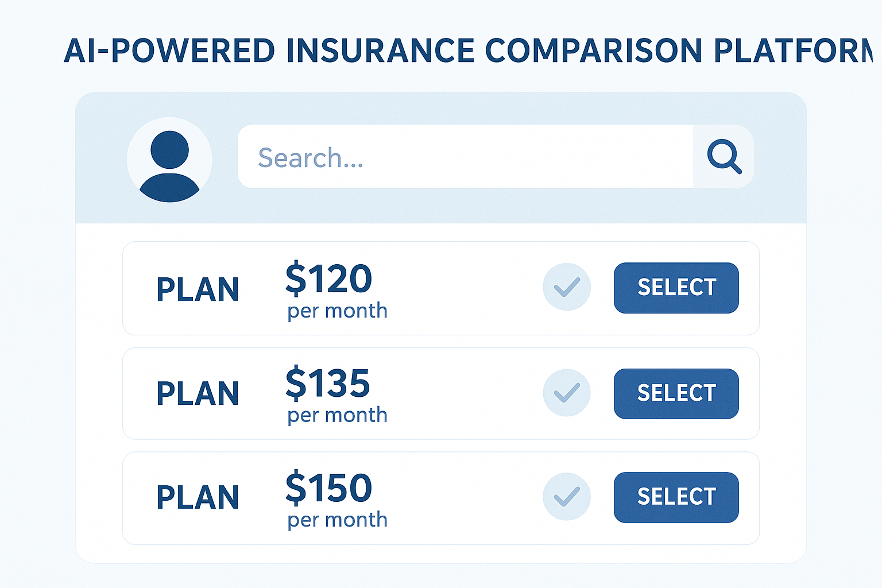Click the $120 price text
This screenshot has width=882, height=588.
(x=329, y=279)
